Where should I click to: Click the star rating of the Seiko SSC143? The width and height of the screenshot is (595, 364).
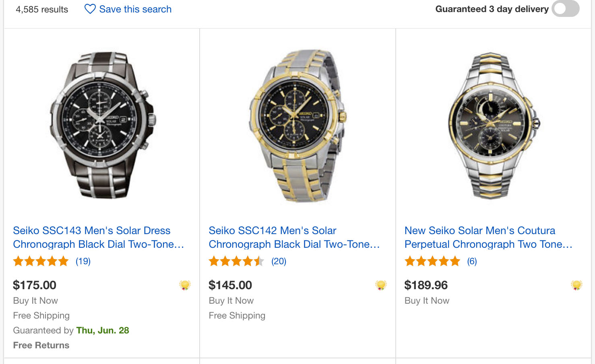click(41, 261)
